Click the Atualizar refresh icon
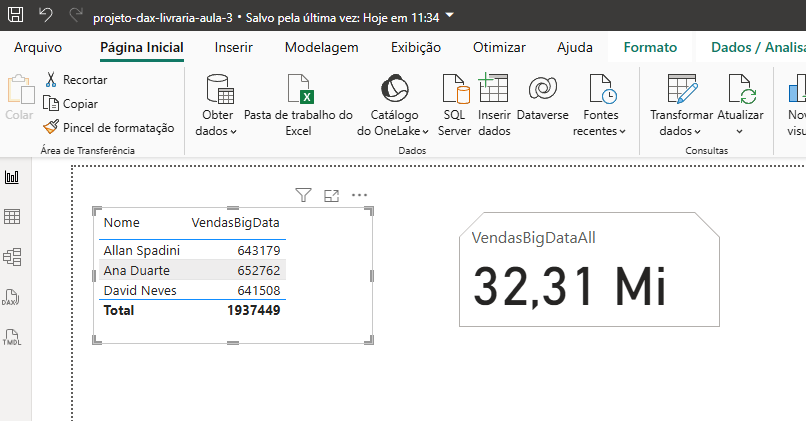806x421 pixels. click(x=741, y=89)
